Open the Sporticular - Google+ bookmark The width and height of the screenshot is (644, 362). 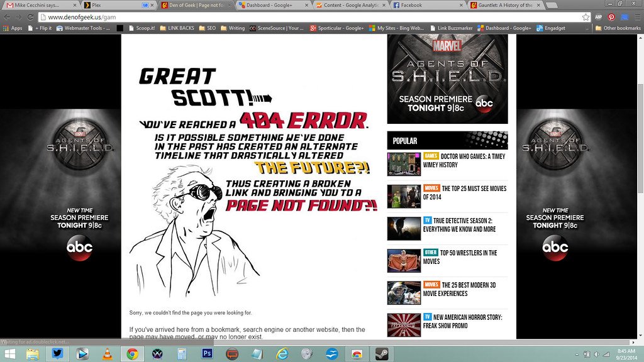tap(337, 28)
